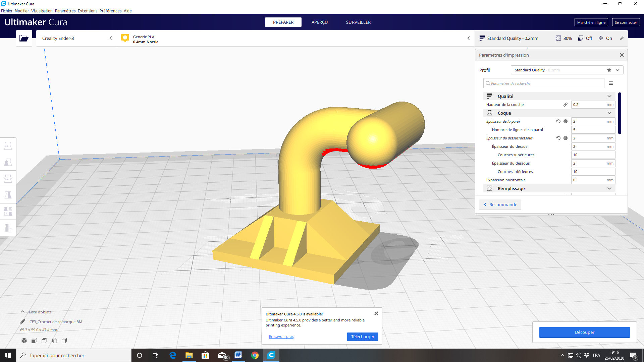Click the Hauteur de la couche value field
Image resolution: width=644 pixels, height=362 pixels.
593,105
